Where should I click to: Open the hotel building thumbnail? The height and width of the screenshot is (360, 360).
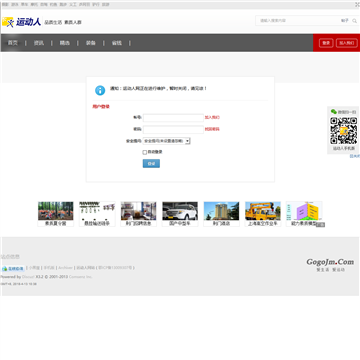(x=221, y=211)
